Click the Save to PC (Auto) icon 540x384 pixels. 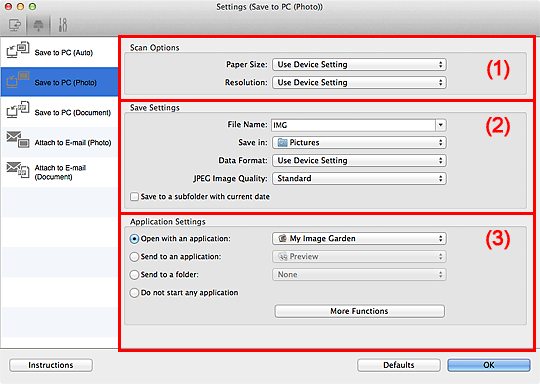[x=18, y=50]
